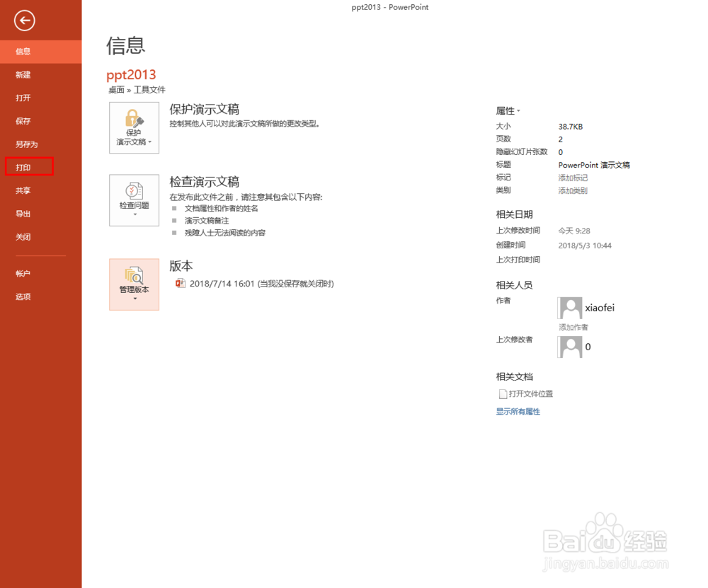
Task: Click the title value PowerPoint 演示文稿
Action: pos(594,165)
